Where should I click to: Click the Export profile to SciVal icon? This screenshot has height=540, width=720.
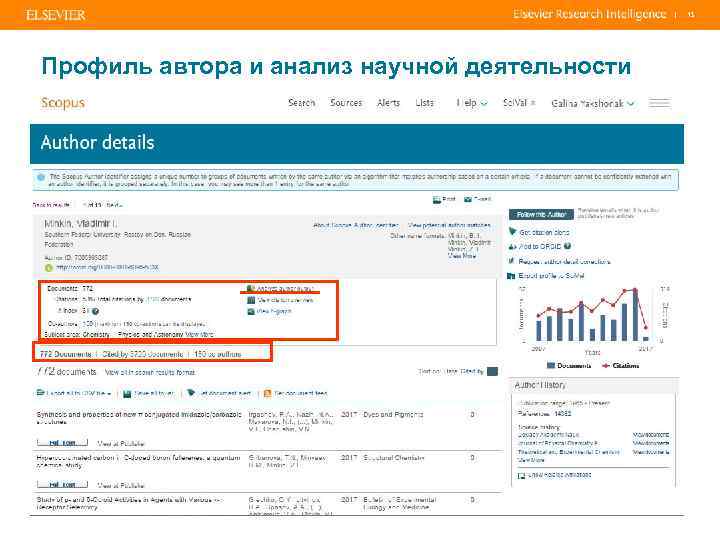tap(511, 276)
